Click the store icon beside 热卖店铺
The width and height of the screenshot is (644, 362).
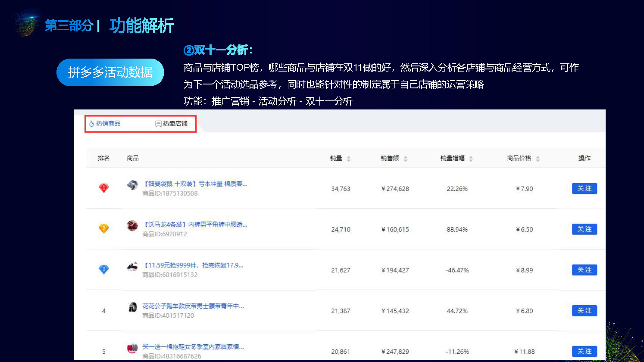(158, 124)
